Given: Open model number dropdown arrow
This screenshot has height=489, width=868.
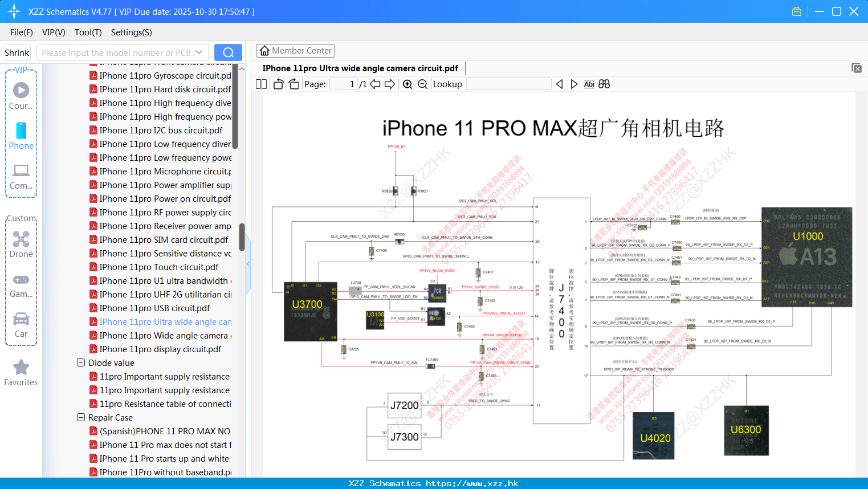Looking at the screenshot, I should [x=199, y=52].
